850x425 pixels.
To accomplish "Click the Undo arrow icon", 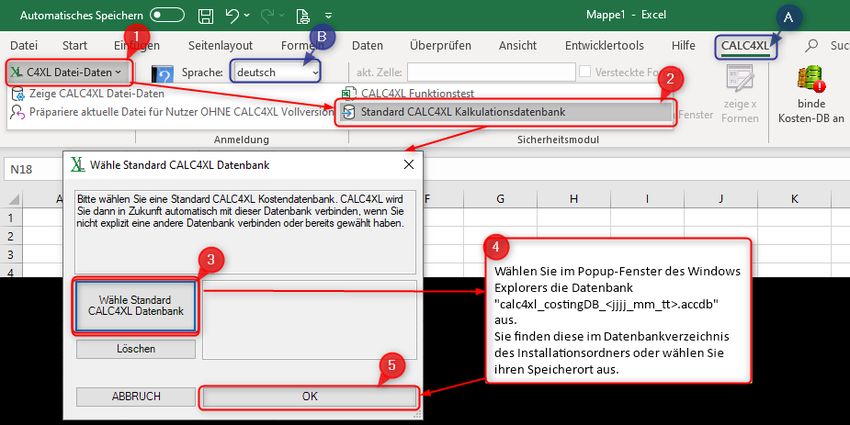I will click(232, 15).
